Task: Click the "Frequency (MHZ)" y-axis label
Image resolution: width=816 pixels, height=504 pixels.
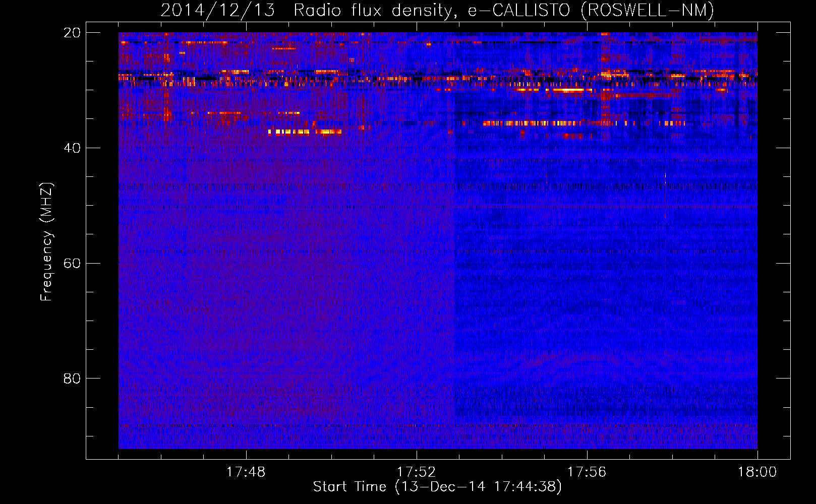Action: point(46,242)
